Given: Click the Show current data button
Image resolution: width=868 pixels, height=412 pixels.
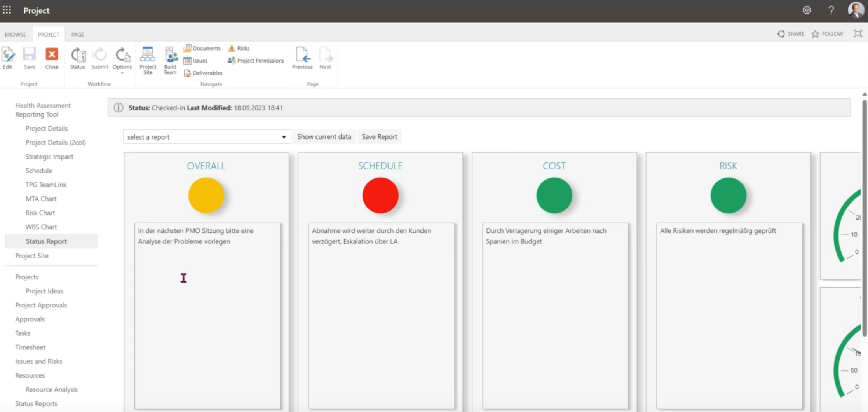Looking at the screenshot, I should point(324,137).
